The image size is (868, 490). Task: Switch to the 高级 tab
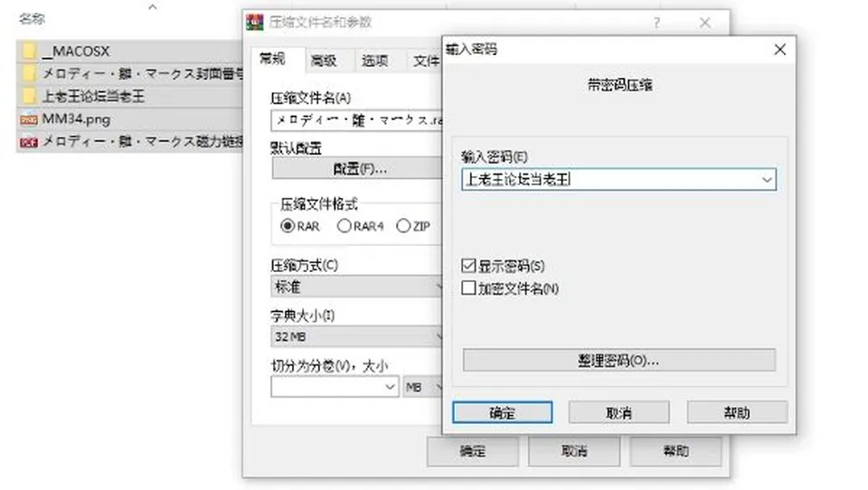(325, 61)
